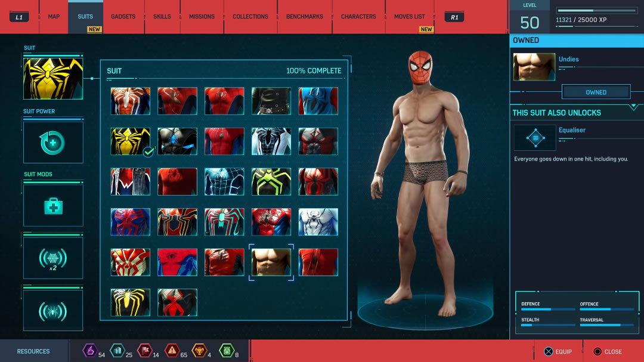Select the third suit in first row

pyautogui.click(x=224, y=101)
